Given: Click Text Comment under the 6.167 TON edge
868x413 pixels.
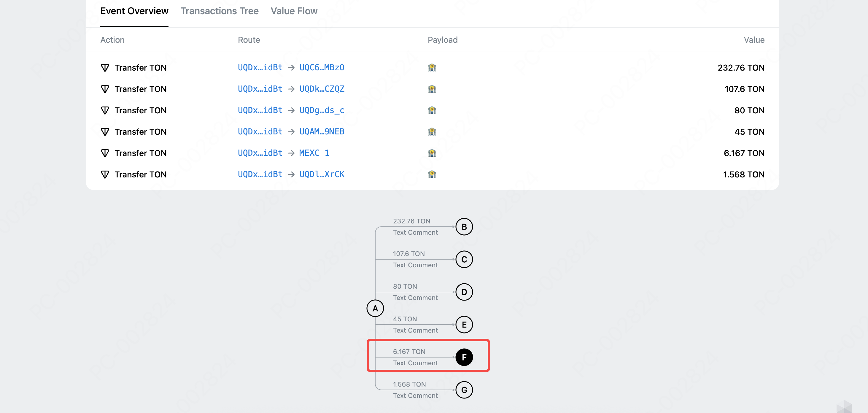Looking at the screenshot, I should [415, 363].
